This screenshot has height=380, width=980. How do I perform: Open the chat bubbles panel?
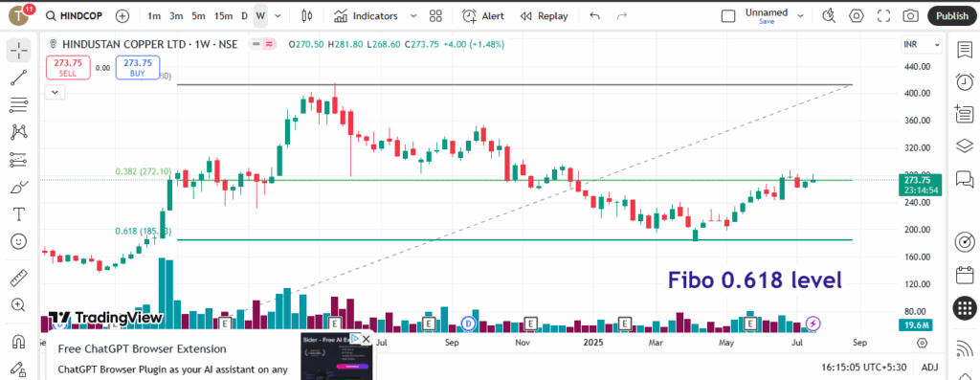click(965, 179)
